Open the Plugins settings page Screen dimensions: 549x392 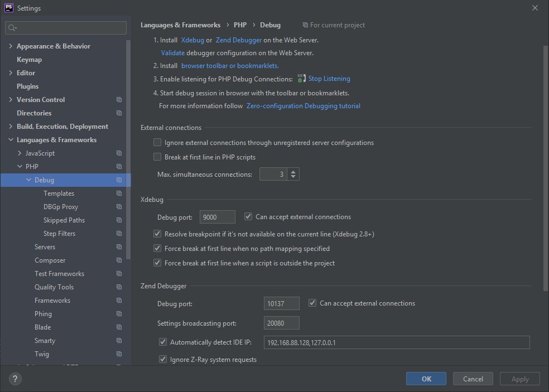pyautogui.click(x=28, y=86)
